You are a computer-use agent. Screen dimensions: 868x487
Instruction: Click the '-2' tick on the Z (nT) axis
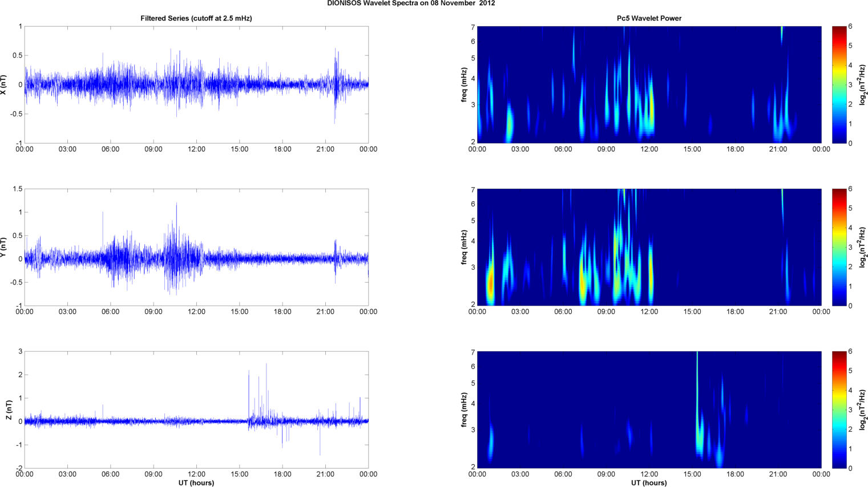click(19, 469)
